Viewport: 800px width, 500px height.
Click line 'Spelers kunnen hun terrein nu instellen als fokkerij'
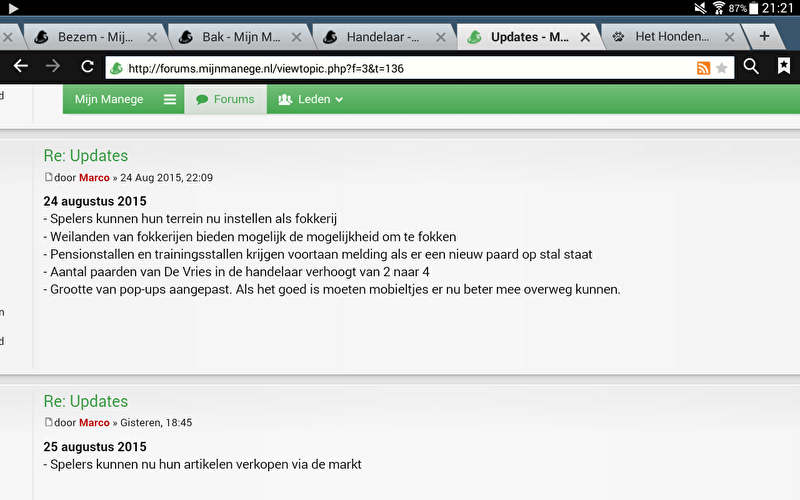click(190, 219)
